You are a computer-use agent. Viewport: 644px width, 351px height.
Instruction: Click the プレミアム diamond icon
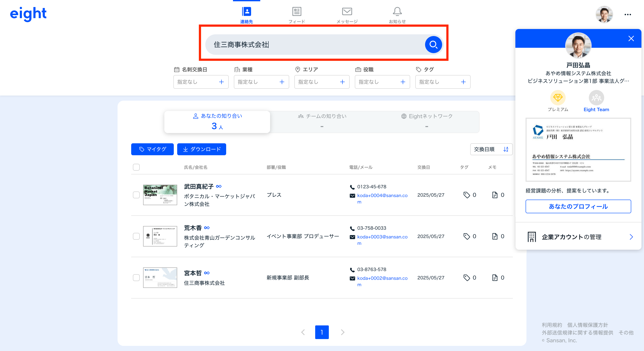(558, 98)
